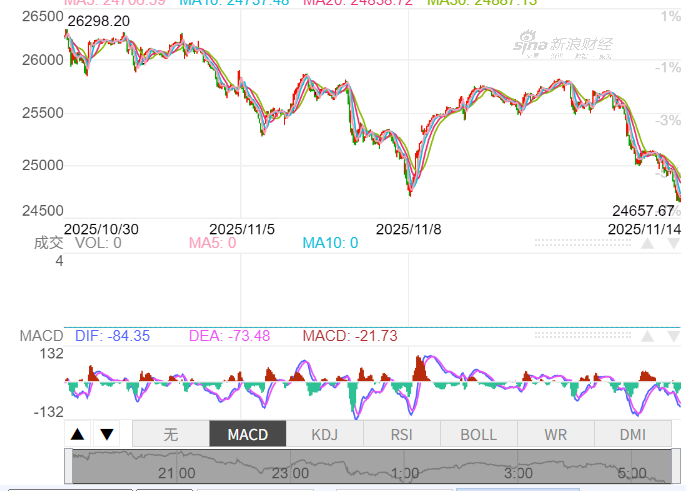Click the high price label 26298.20
The image size is (686, 491).
[x=99, y=21]
